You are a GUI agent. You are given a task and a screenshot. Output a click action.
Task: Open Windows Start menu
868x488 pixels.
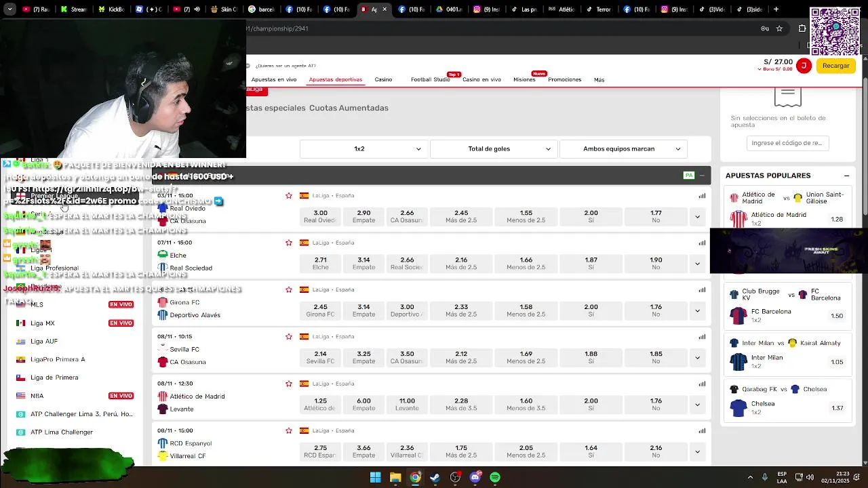coord(375,477)
